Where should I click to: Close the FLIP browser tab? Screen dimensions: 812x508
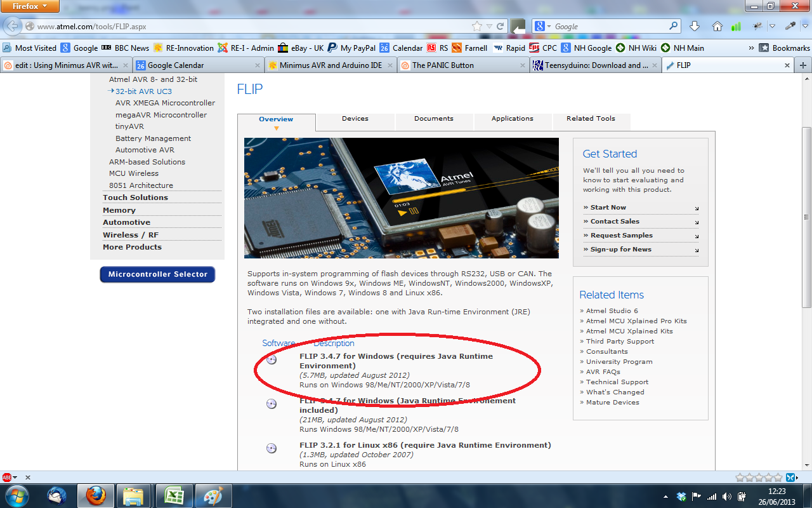tap(787, 65)
